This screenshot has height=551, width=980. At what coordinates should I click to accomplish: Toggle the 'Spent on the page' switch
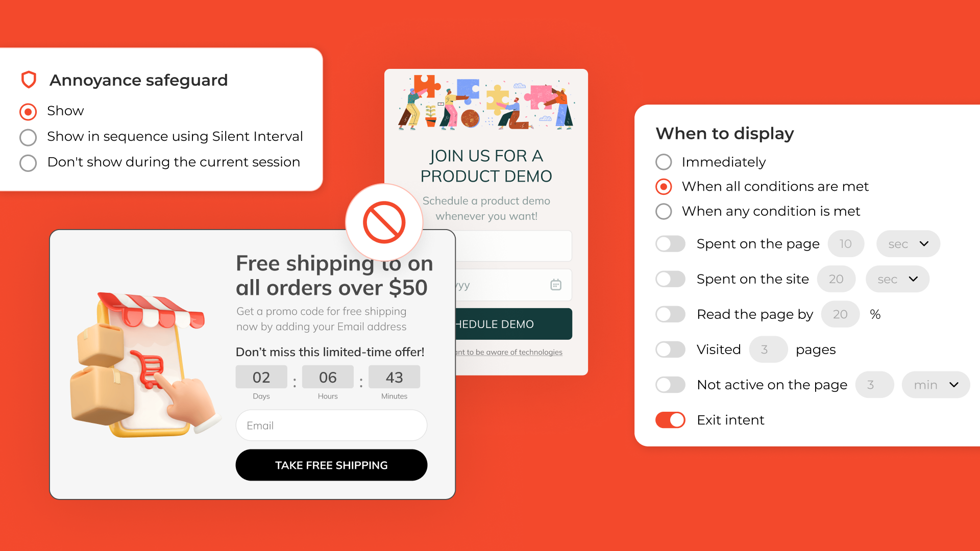tap(671, 243)
